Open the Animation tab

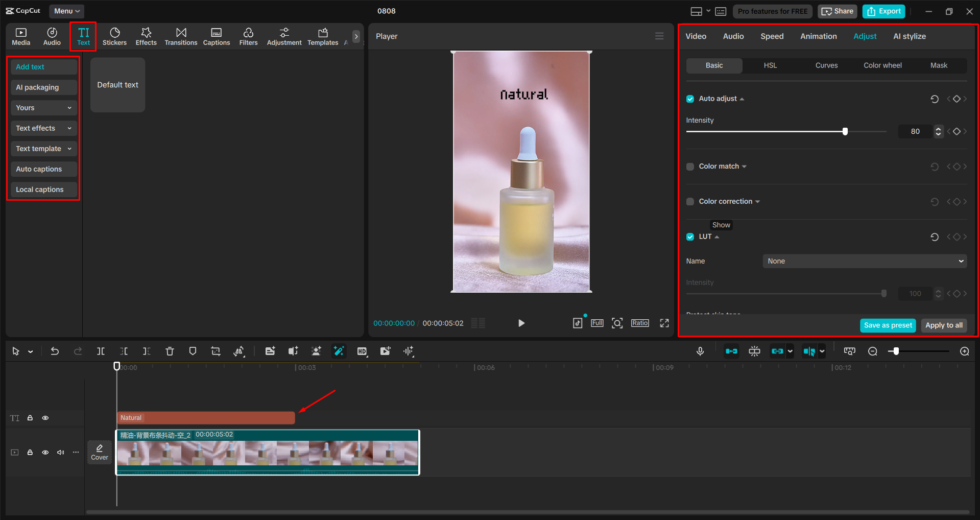[818, 36]
